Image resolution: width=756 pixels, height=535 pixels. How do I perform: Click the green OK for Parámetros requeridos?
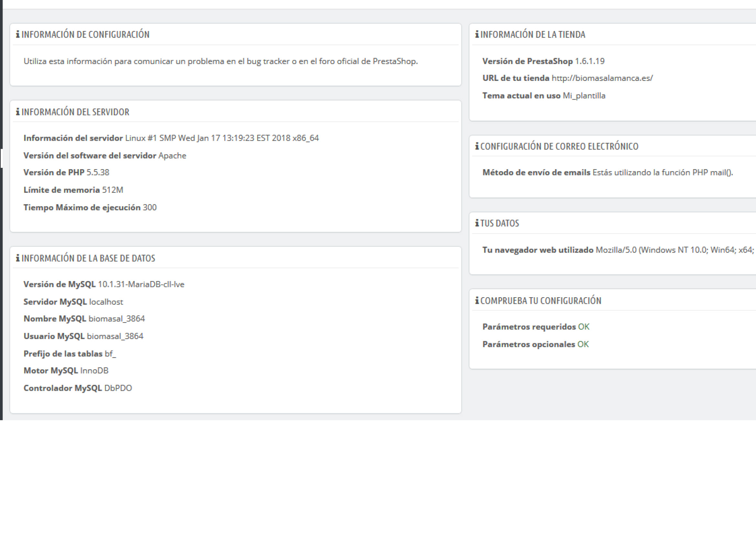(x=583, y=327)
